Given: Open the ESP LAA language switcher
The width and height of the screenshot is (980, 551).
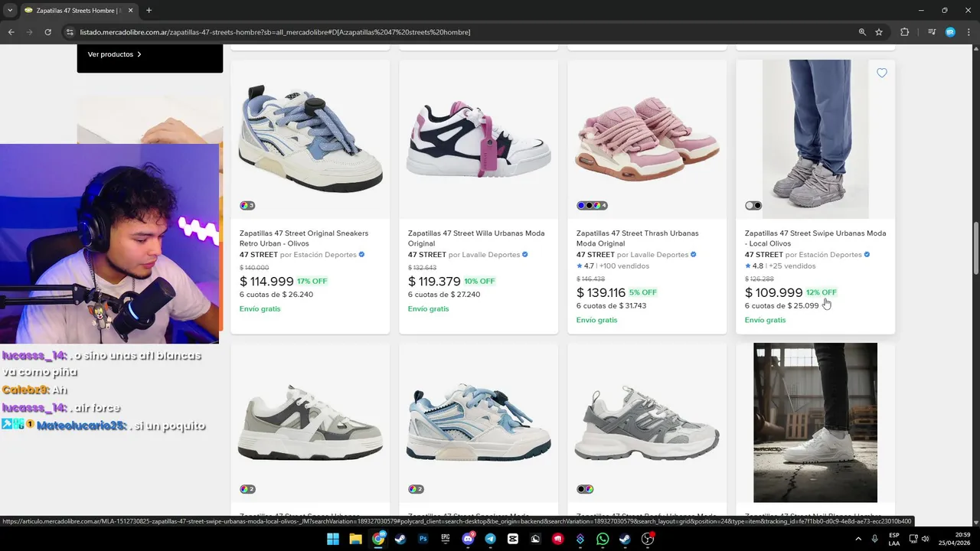Looking at the screenshot, I should pos(894,539).
